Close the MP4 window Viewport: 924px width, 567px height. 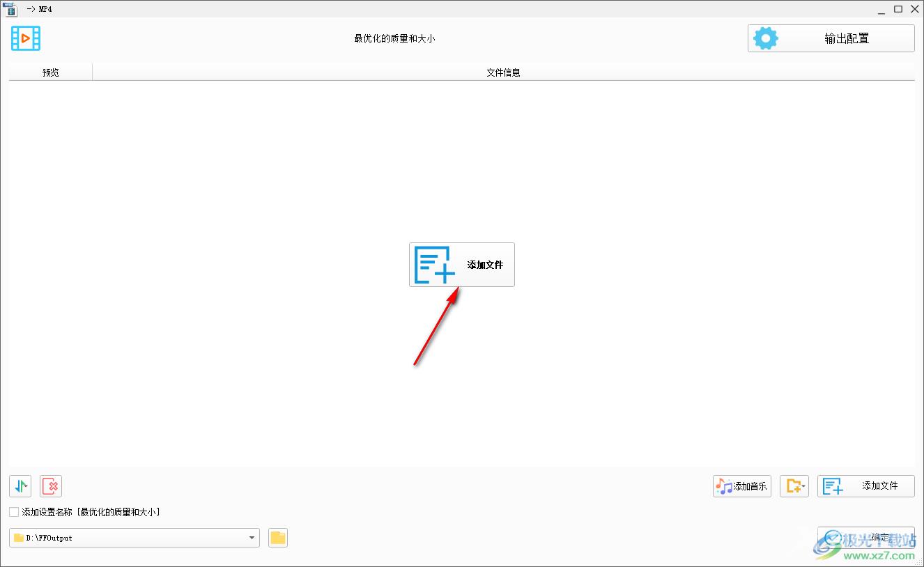click(915, 9)
